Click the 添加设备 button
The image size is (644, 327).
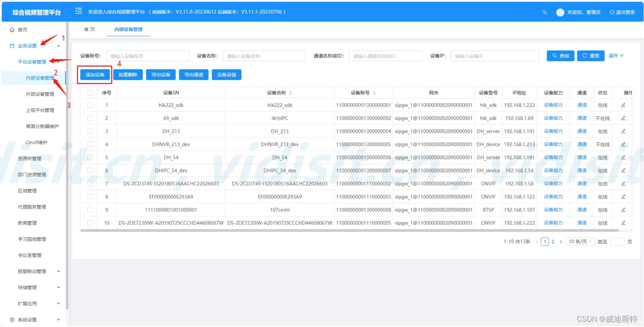tap(95, 75)
